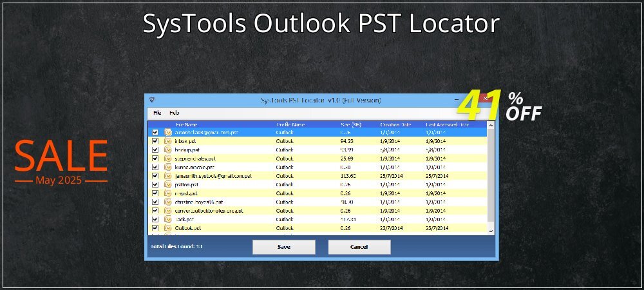Open the Help menu
Screen dimensions: 644x290
tap(174, 113)
